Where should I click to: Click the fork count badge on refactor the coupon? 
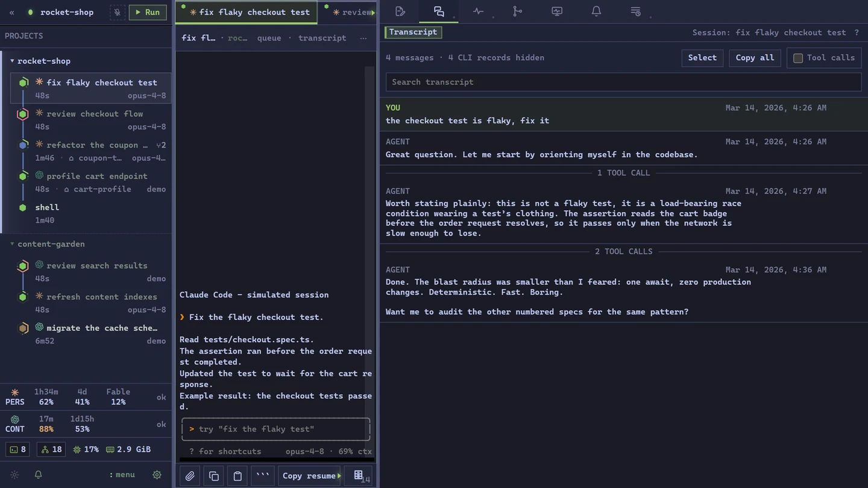click(x=161, y=145)
